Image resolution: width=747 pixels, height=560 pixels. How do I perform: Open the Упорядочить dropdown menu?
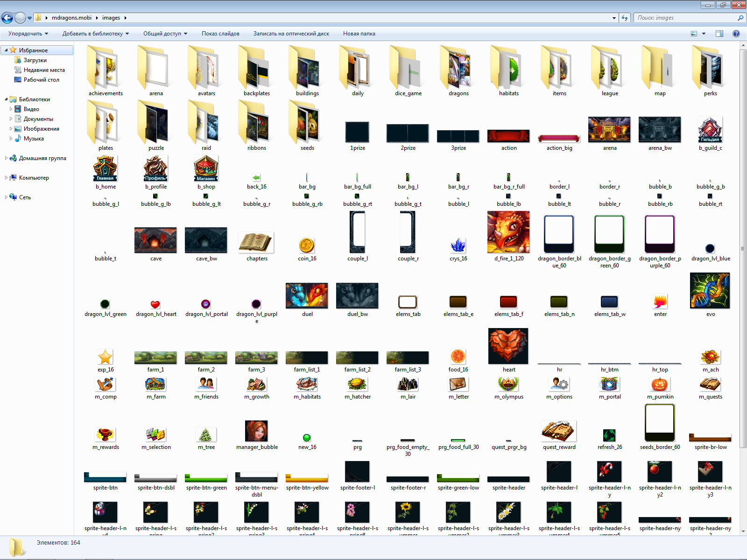[28, 34]
